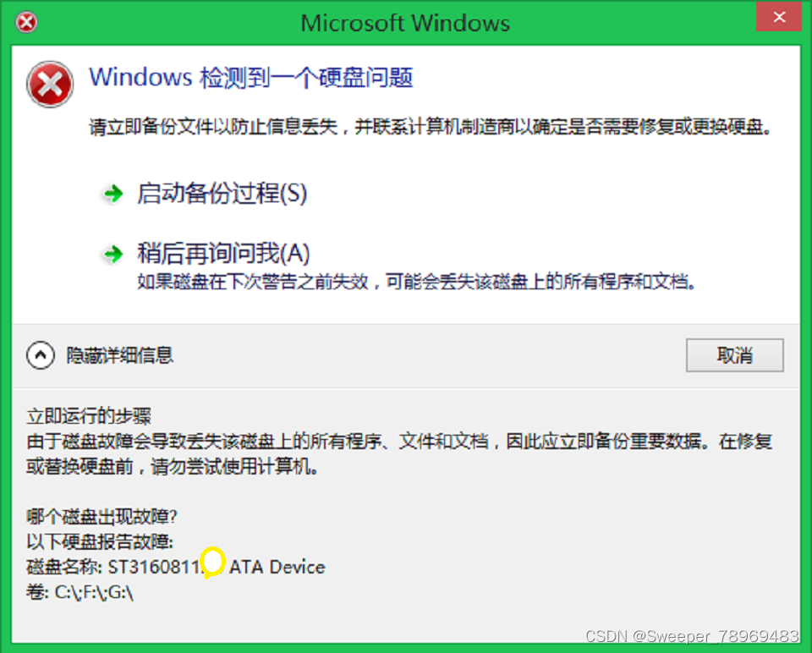This screenshot has width=812, height=653.
Task: Click the heading Windows 检测到一个硬盘问题
Action: tap(251, 78)
